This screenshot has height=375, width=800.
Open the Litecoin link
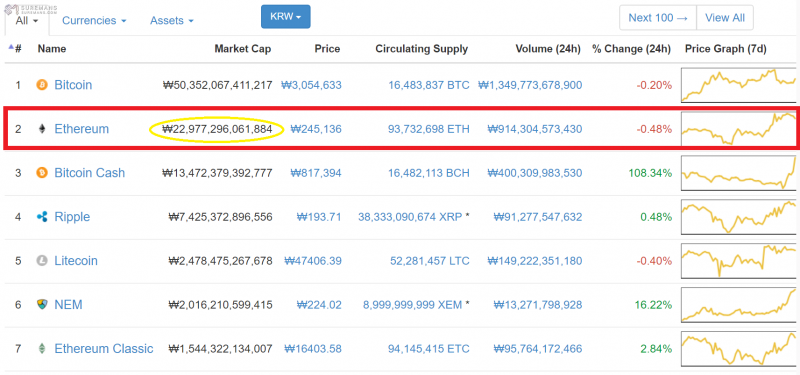point(76,261)
